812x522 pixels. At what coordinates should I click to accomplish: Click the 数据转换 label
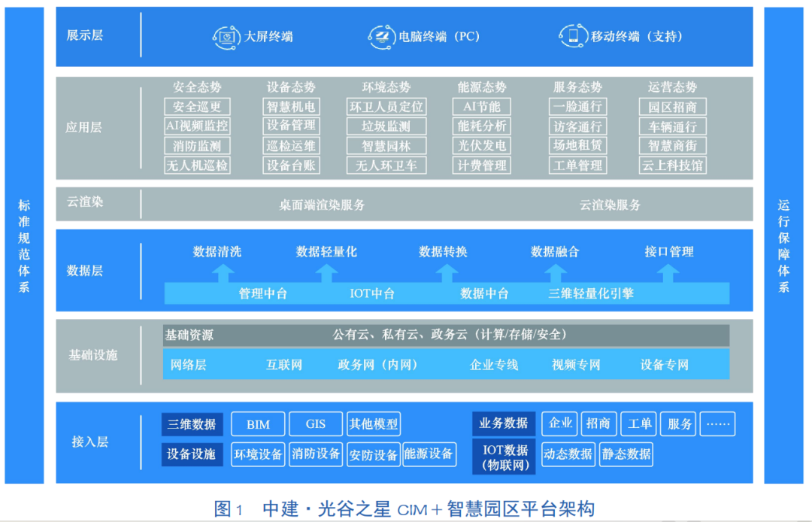443,252
